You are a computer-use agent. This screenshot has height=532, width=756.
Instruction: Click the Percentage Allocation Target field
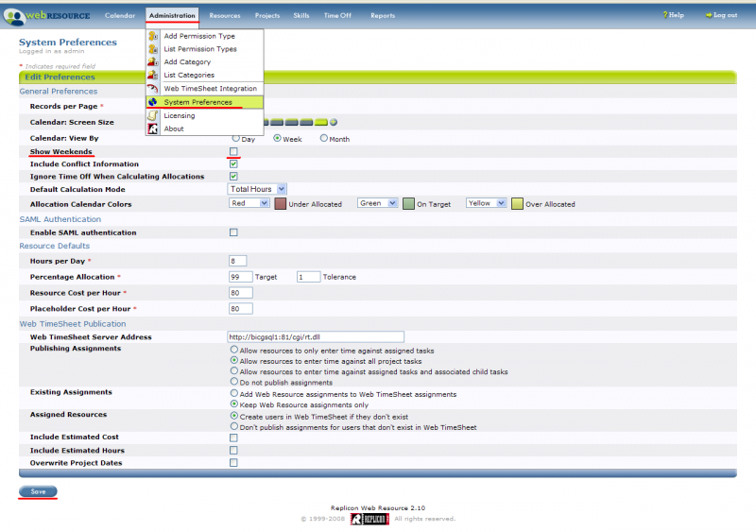[241, 277]
